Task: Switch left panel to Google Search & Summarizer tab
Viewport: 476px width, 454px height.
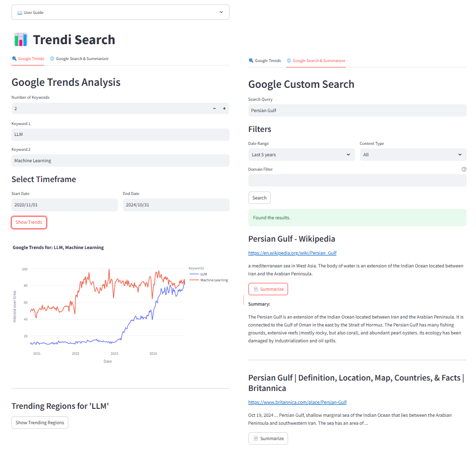Action: [82, 58]
